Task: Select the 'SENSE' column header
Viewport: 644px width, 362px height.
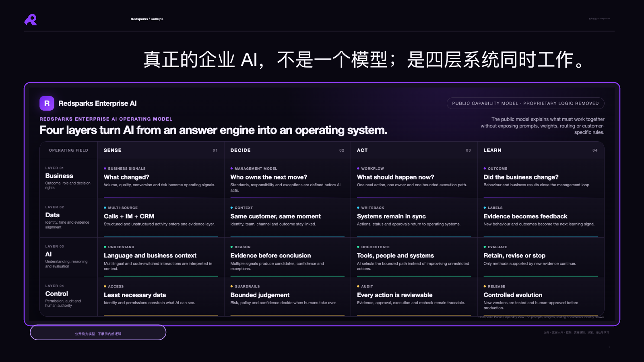Action: [x=113, y=150]
